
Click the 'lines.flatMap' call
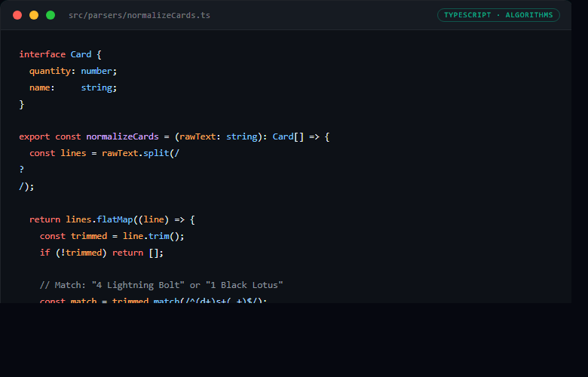click(x=100, y=219)
